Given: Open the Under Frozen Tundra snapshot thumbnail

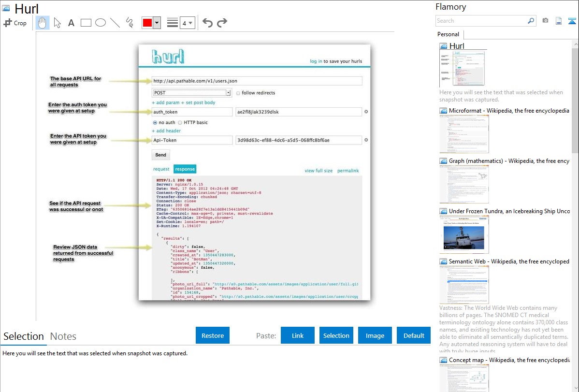Looking at the screenshot, I should click(464, 234).
